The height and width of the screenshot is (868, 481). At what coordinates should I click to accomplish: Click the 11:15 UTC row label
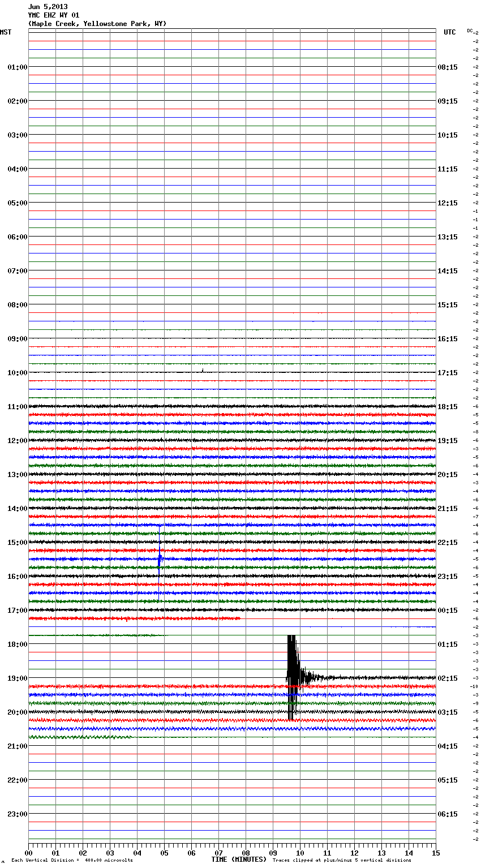click(x=448, y=169)
